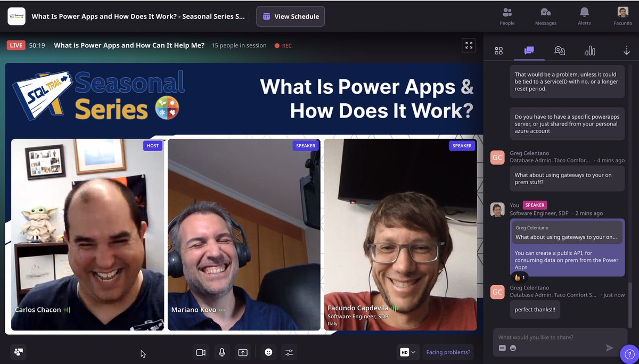Open the GIF picker in chat

tap(502, 348)
